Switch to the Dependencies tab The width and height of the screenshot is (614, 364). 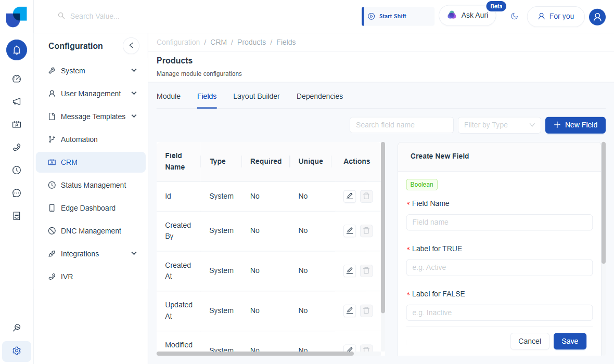coord(319,96)
